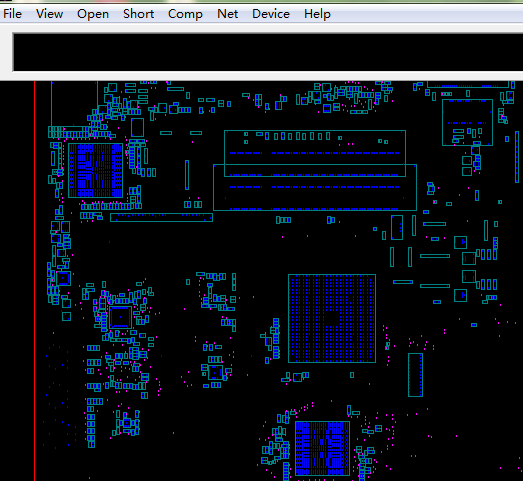523x481 pixels.
Task: Select the lower wider memory slot outline
Action: click(x=315, y=187)
